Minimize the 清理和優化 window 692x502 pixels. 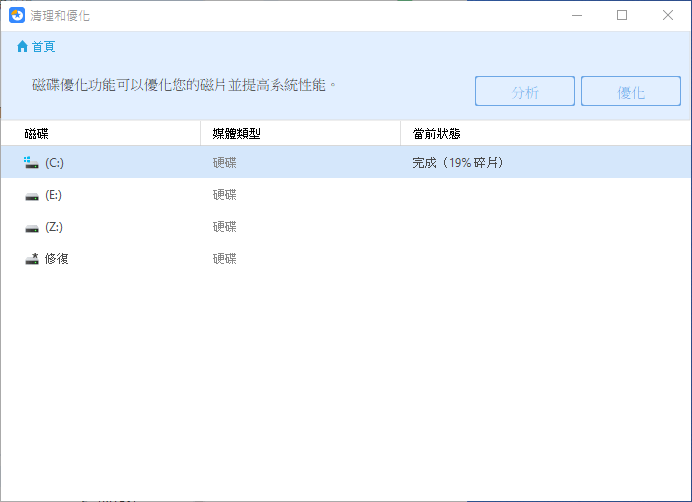click(576, 15)
